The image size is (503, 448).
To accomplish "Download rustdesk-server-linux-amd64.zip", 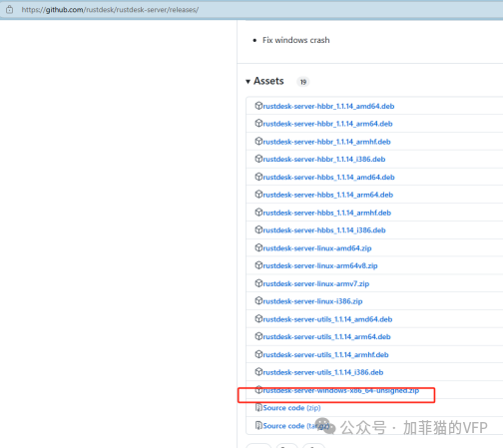I will coord(317,248).
